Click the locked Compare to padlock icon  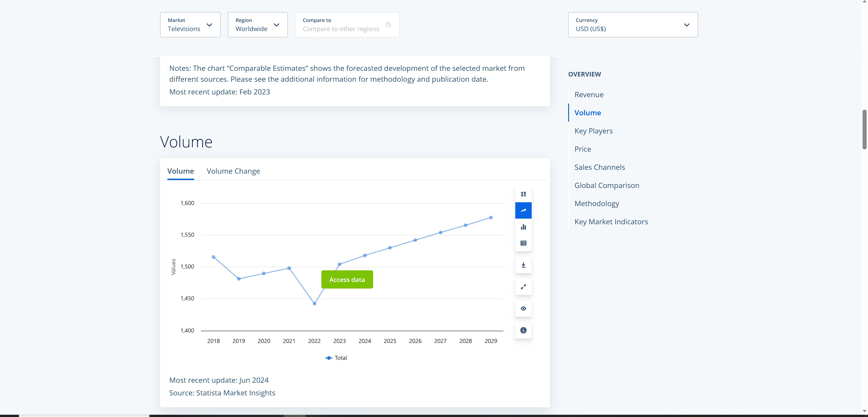(x=388, y=25)
